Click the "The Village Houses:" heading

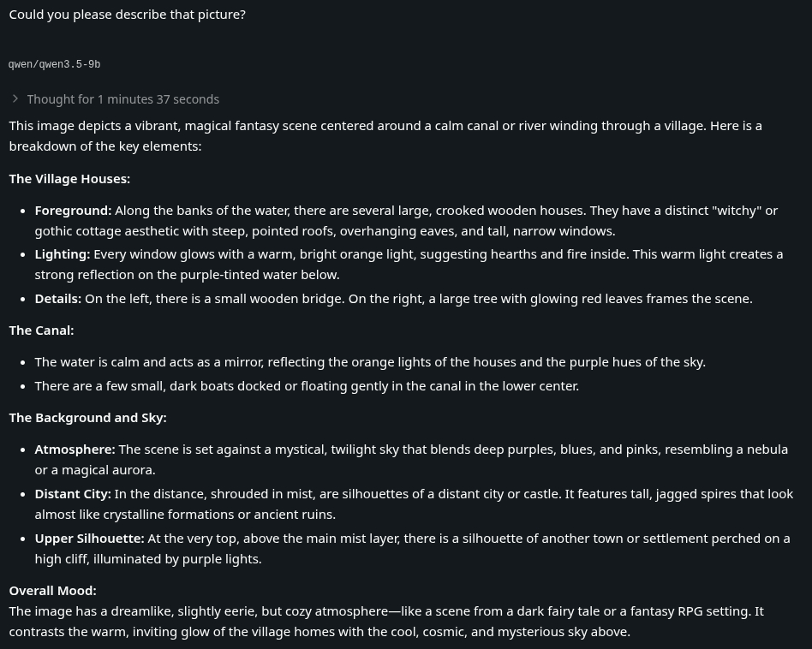pyautogui.click(x=69, y=179)
